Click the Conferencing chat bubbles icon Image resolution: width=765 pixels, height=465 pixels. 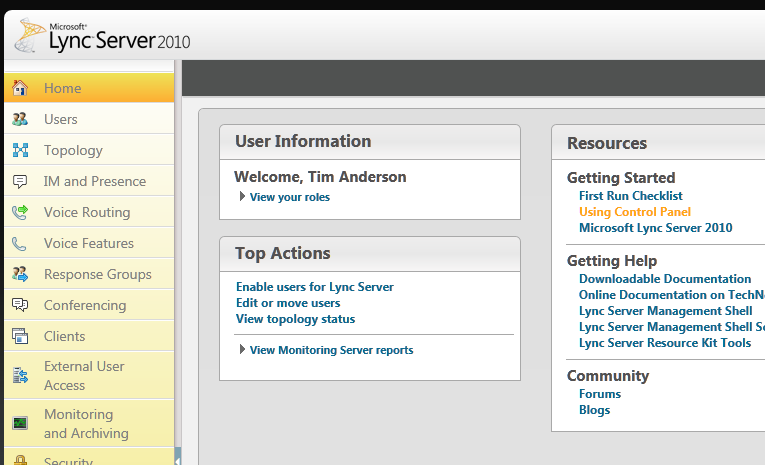coord(20,305)
